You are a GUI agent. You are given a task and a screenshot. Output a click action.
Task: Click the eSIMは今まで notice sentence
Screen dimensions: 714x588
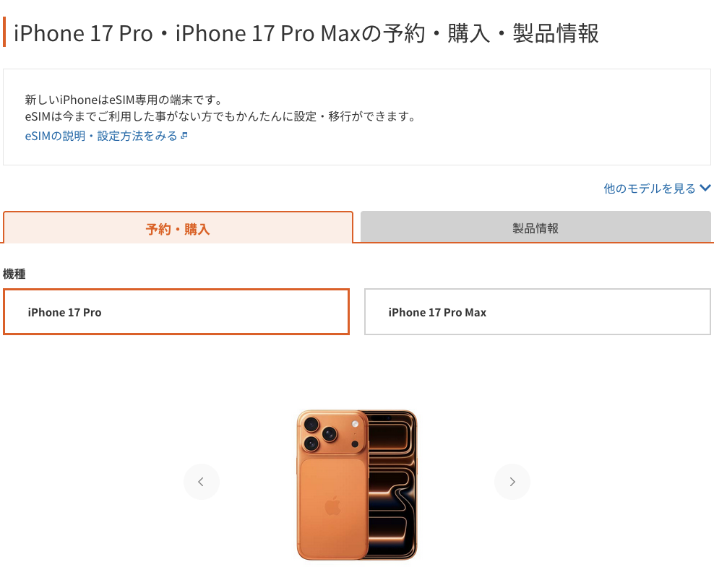coord(220,116)
